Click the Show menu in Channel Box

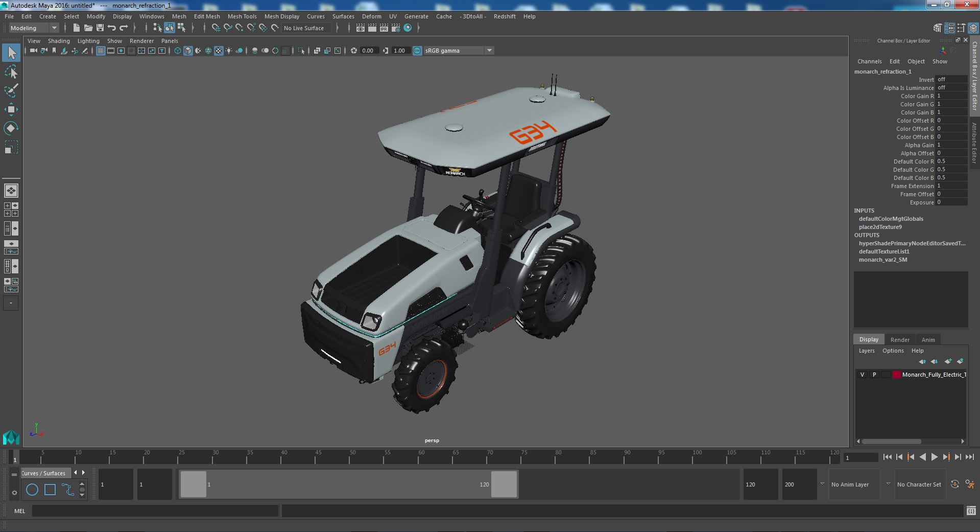coord(940,61)
